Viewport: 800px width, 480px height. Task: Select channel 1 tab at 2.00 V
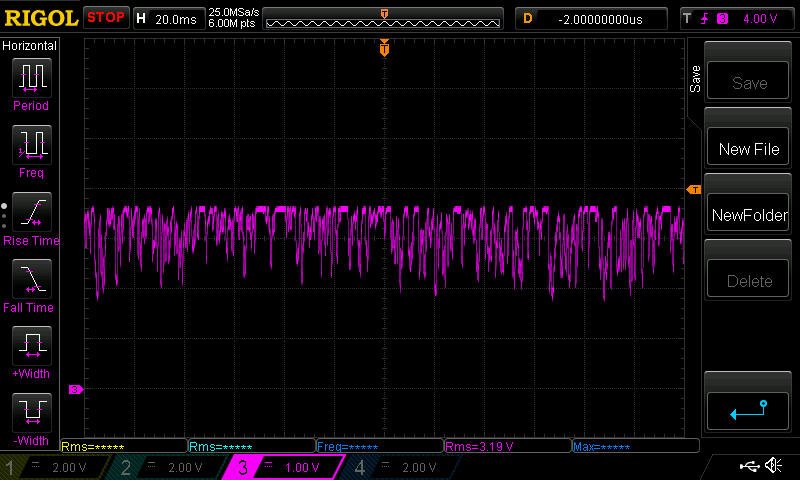coord(54,467)
